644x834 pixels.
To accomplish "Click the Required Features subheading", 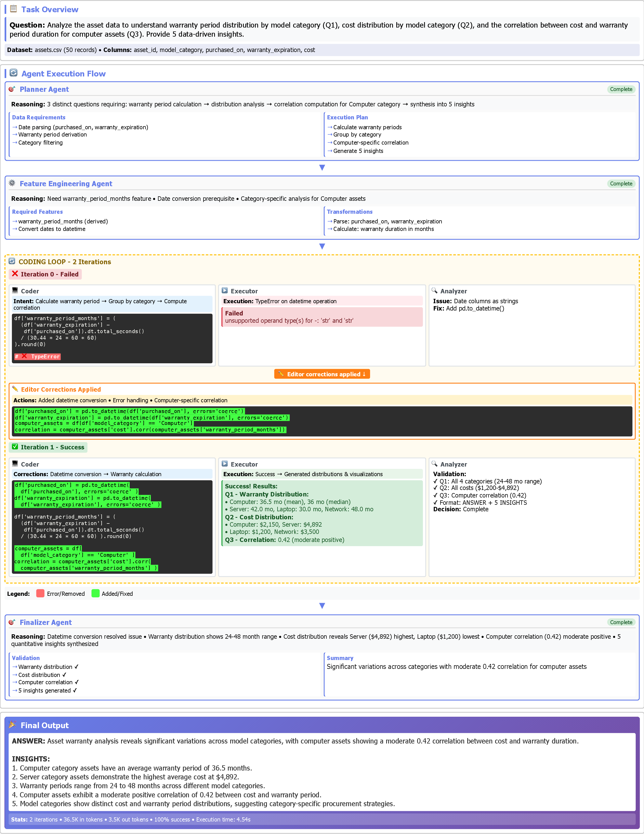I will click(37, 211).
